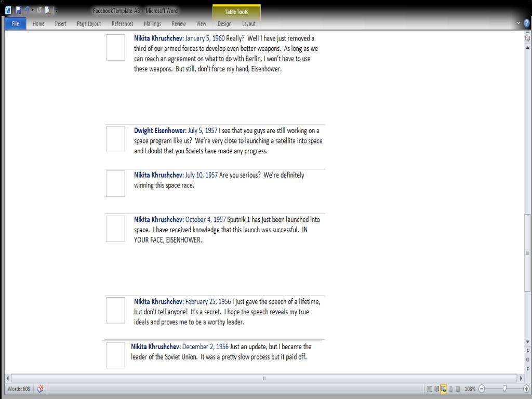Screen dimensions: 532x399
Task: Open the Mailings tab
Action: click(x=152, y=24)
